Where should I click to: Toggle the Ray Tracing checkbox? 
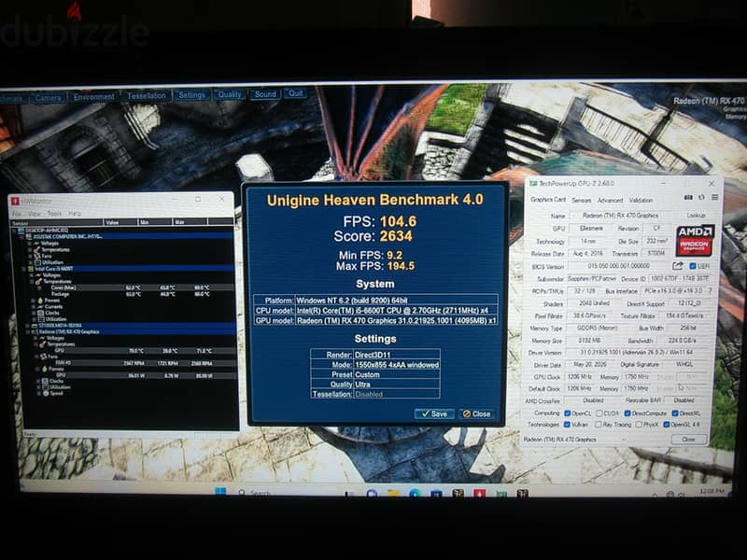click(598, 425)
